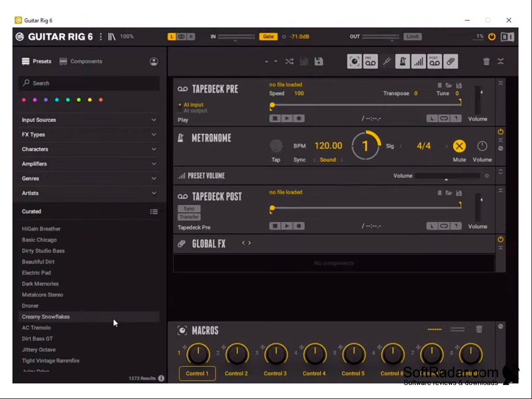This screenshot has height=399, width=532.
Task: Switch to the Components tab
Action: [x=81, y=61]
